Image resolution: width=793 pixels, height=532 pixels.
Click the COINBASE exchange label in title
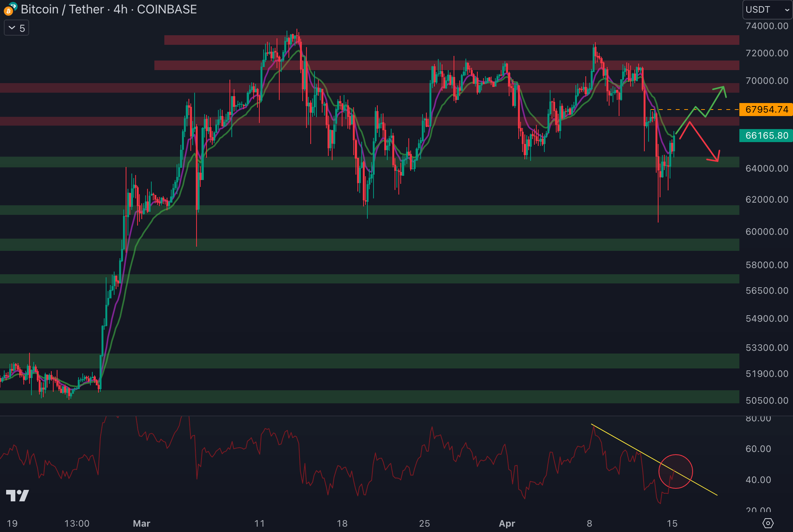click(x=167, y=9)
